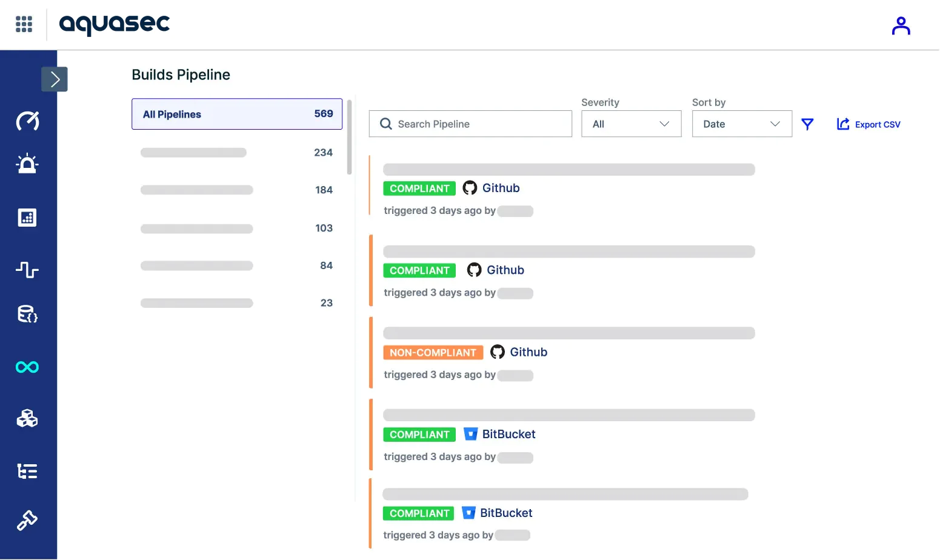Open the Severity dropdown
The image size is (940, 560).
pos(631,124)
